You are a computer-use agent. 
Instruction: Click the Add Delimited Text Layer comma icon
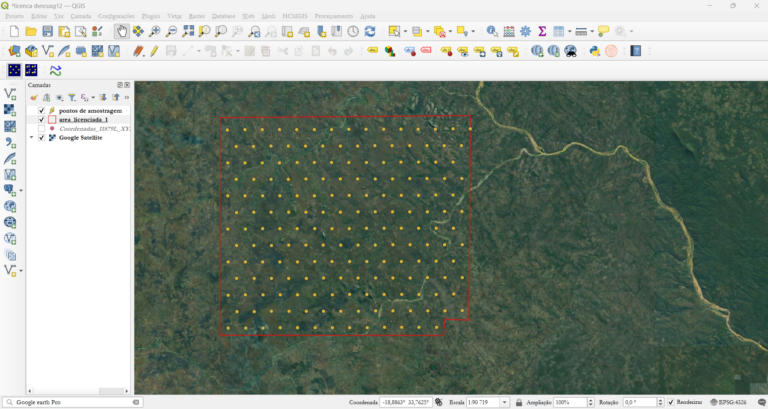coord(10,143)
